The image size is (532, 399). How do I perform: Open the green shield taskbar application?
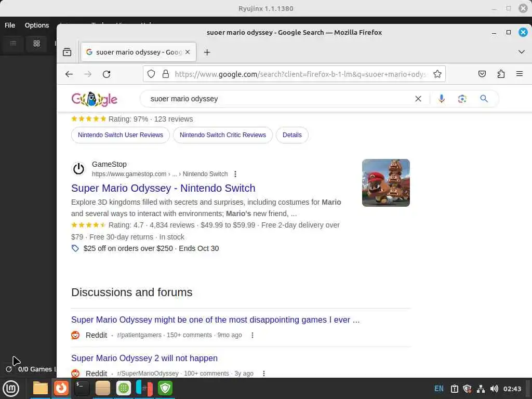tap(165, 388)
